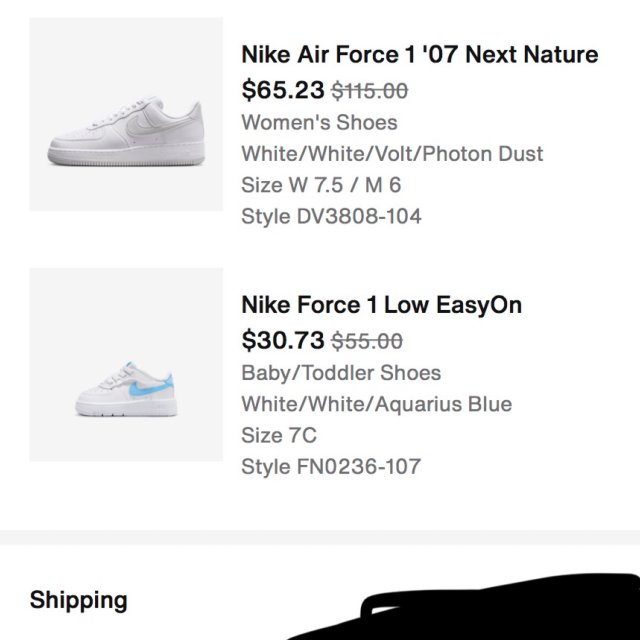This screenshot has height=640, width=640.
Task: Click the crossed-out $55.00 original price
Action: [366, 341]
